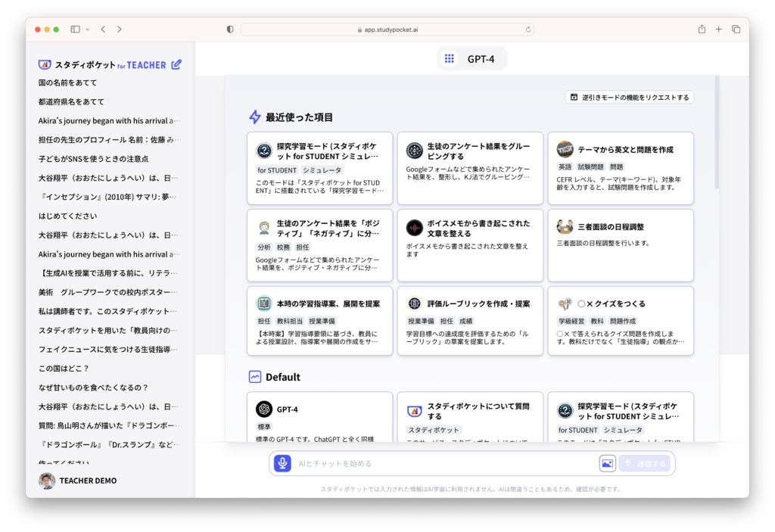Click the privacy shield icon in toolbar
Screen dimensions: 775x532
pyautogui.click(x=230, y=30)
